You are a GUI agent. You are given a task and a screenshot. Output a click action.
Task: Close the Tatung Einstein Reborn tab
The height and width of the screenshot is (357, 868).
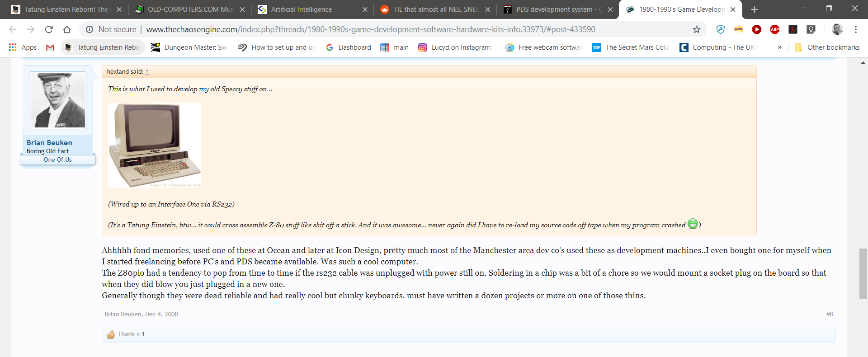[x=119, y=9]
